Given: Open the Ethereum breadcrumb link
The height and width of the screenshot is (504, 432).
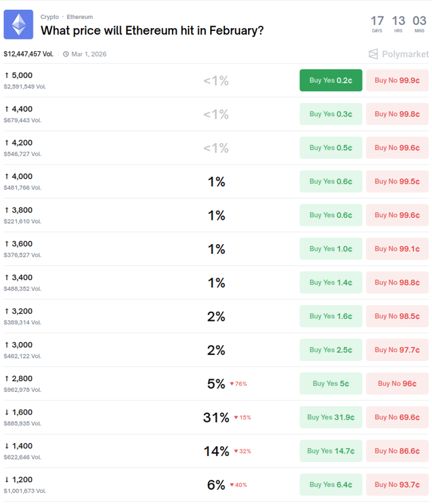Looking at the screenshot, I should pyautogui.click(x=79, y=16).
